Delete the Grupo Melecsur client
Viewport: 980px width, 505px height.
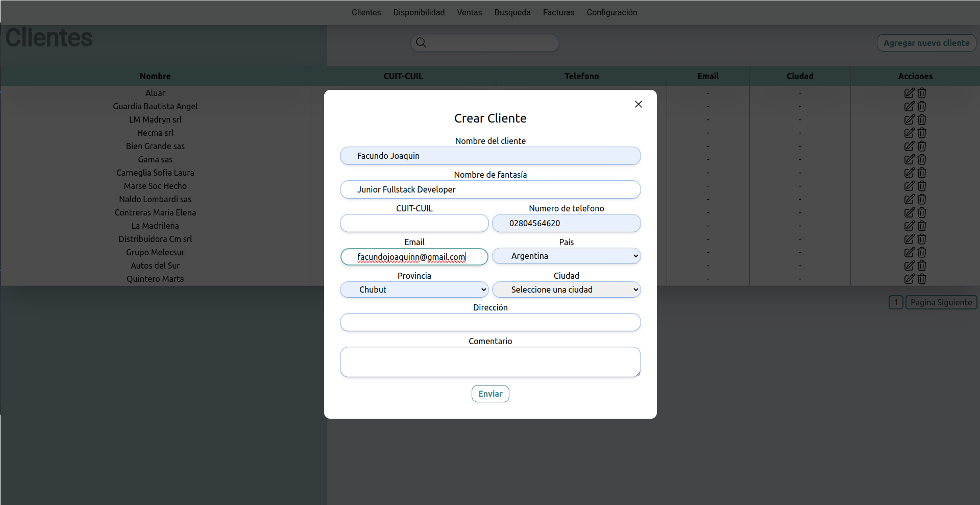(922, 252)
